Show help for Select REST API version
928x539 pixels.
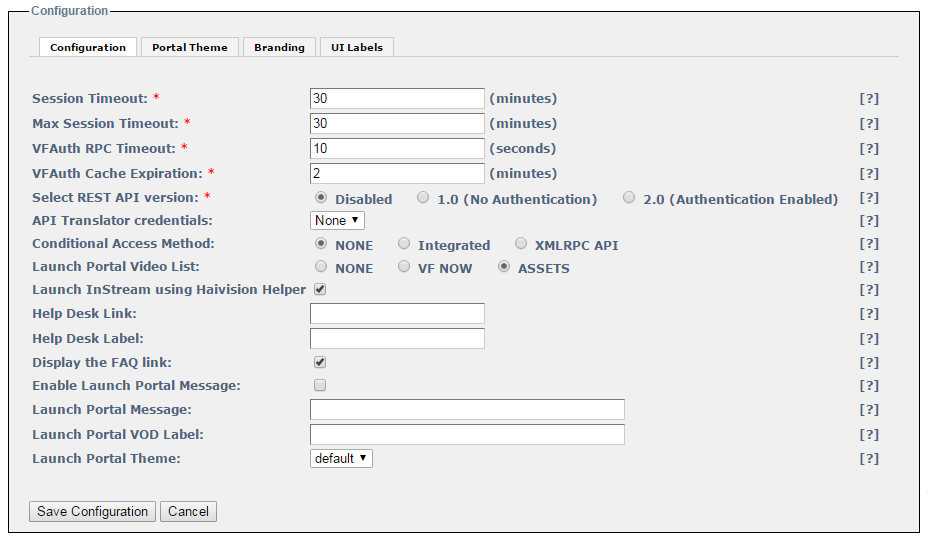tap(869, 198)
